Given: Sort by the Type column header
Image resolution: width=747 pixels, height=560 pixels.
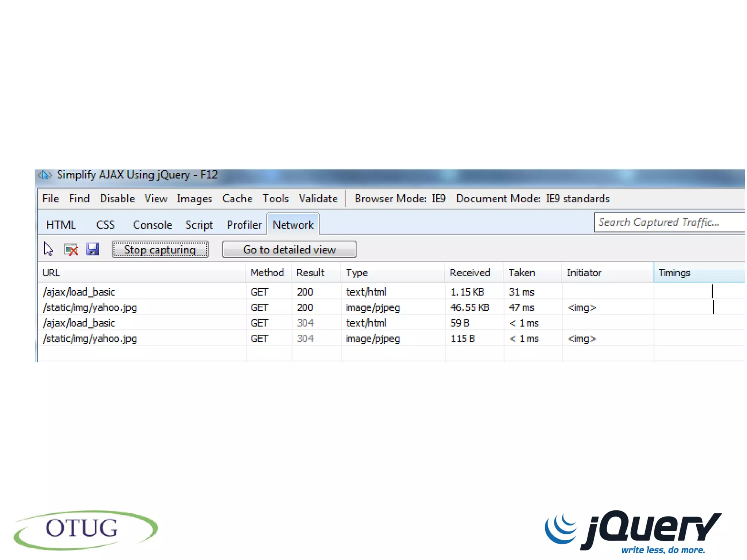Looking at the screenshot, I should coord(393,273).
